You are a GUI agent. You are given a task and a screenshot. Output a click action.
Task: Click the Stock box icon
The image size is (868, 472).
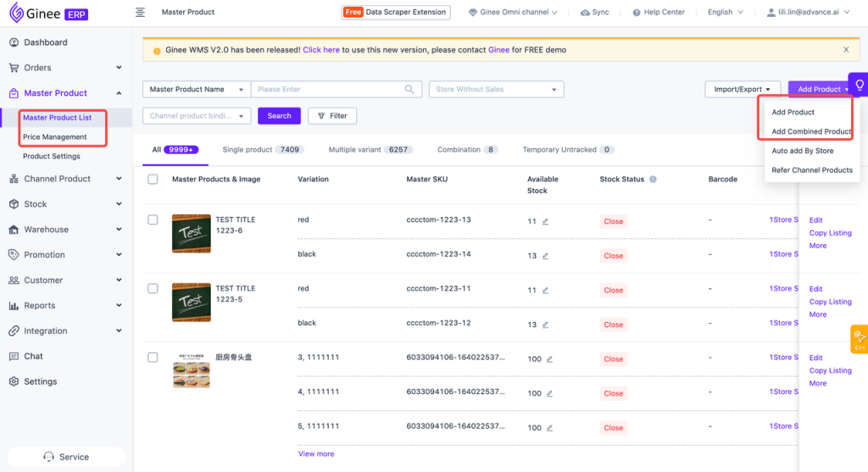[14, 204]
